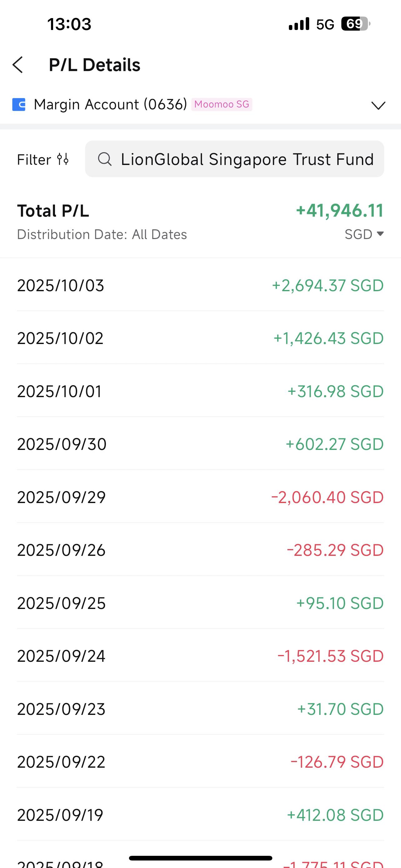
Task: Tap Distribution Date: All Dates label
Action: point(102,235)
